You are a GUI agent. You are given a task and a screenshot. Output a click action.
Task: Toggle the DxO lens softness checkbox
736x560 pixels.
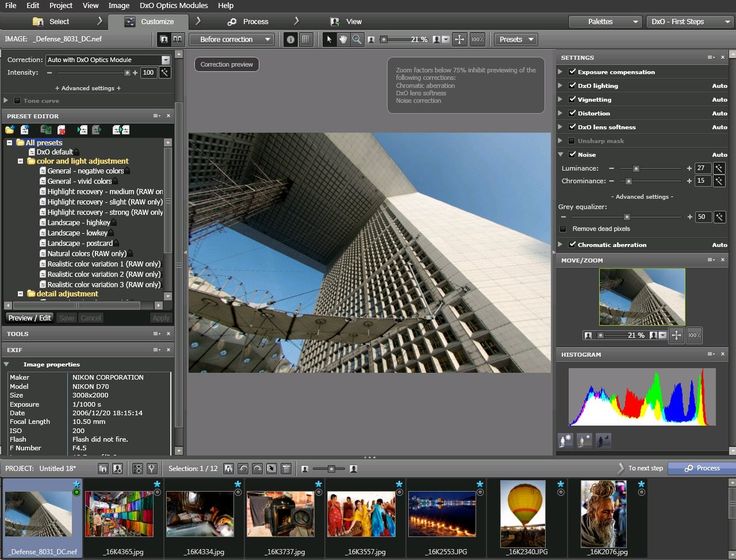coord(572,127)
